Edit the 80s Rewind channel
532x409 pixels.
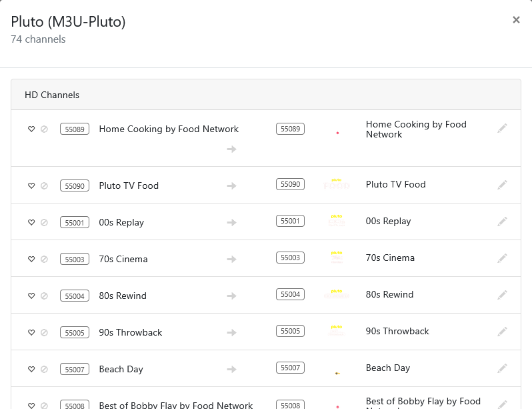[502, 295]
